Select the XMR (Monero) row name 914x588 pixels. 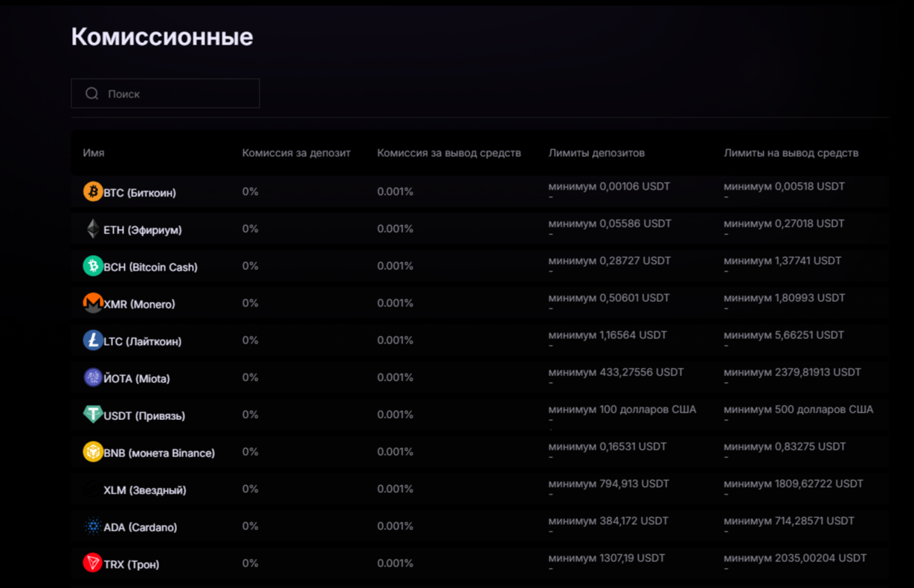(x=140, y=304)
